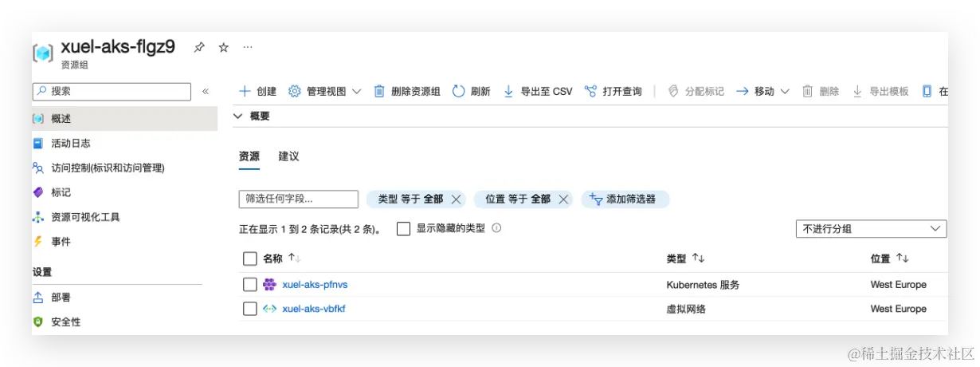This screenshot has height=367, width=980.
Task: Open the more options ellipsis beside the title
Action: tap(248, 48)
